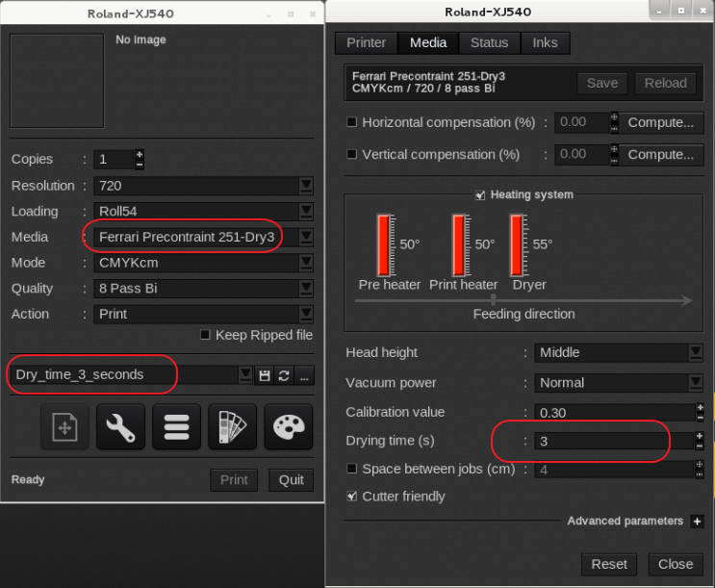Save preset with floppy disk icon
The height and width of the screenshot is (588, 715).
(265, 375)
